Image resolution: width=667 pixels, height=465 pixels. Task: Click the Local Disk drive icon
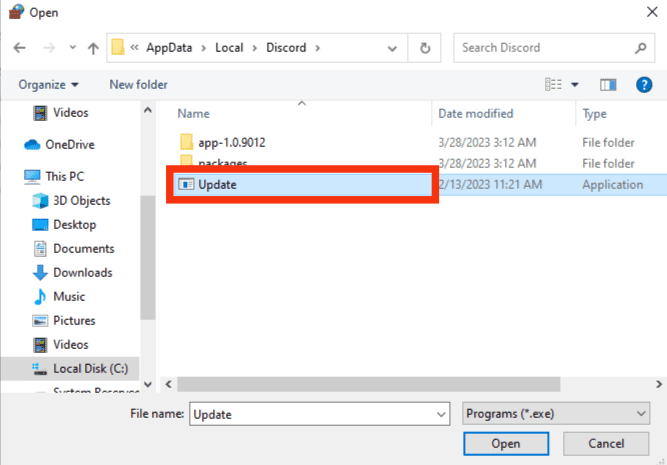click(x=40, y=369)
